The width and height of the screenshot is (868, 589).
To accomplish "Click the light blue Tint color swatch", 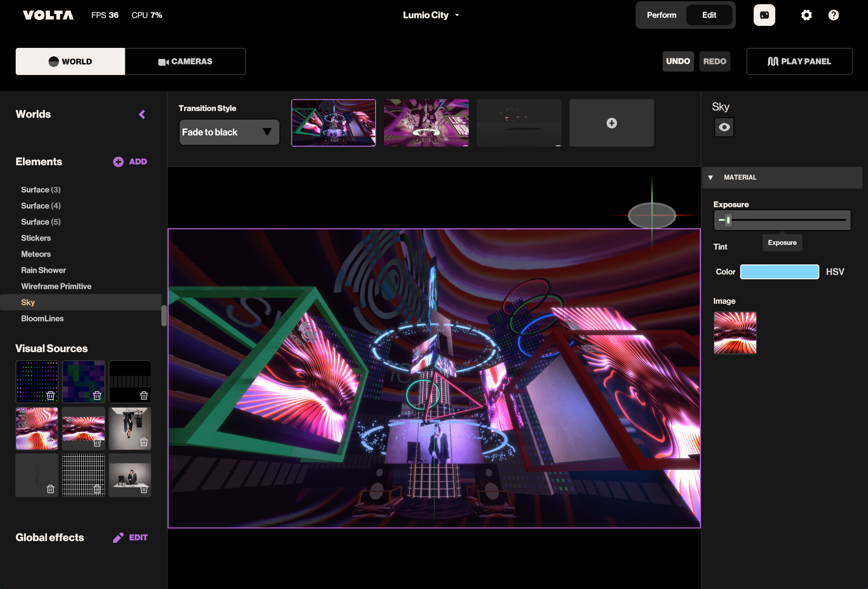I will coord(779,272).
